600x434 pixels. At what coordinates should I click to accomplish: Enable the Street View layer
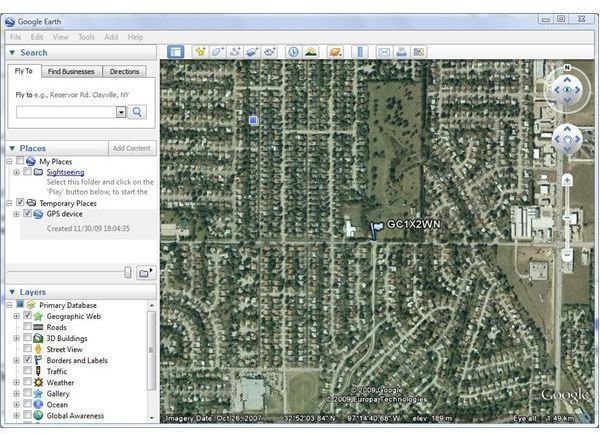click(x=27, y=349)
